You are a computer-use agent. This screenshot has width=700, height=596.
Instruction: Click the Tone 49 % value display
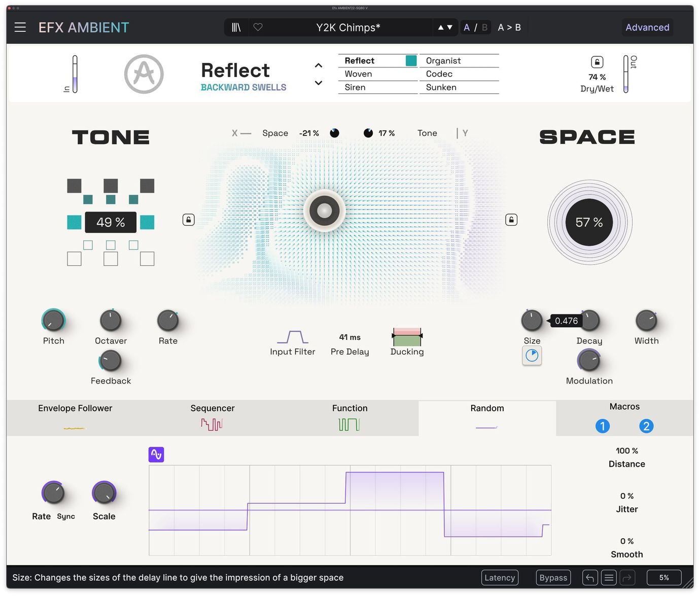pos(111,222)
